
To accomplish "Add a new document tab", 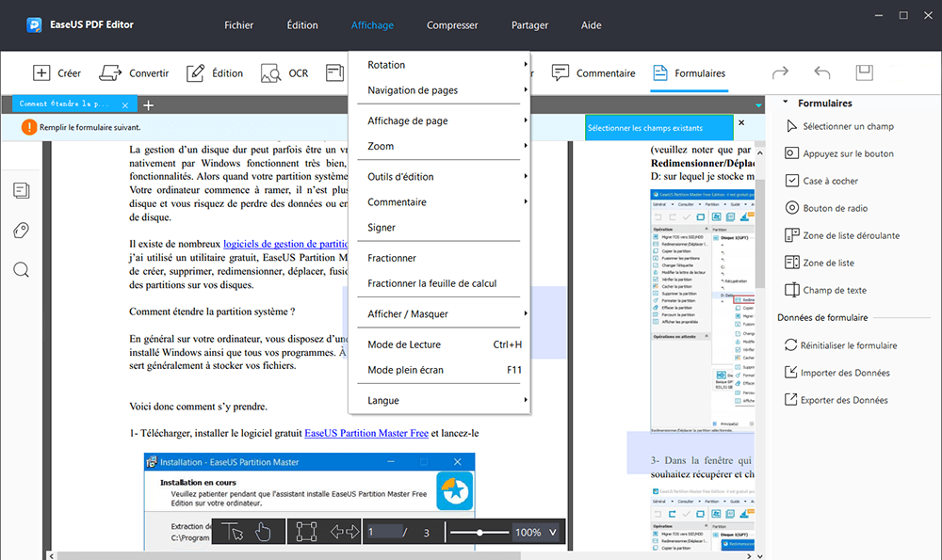I will point(149,105).
